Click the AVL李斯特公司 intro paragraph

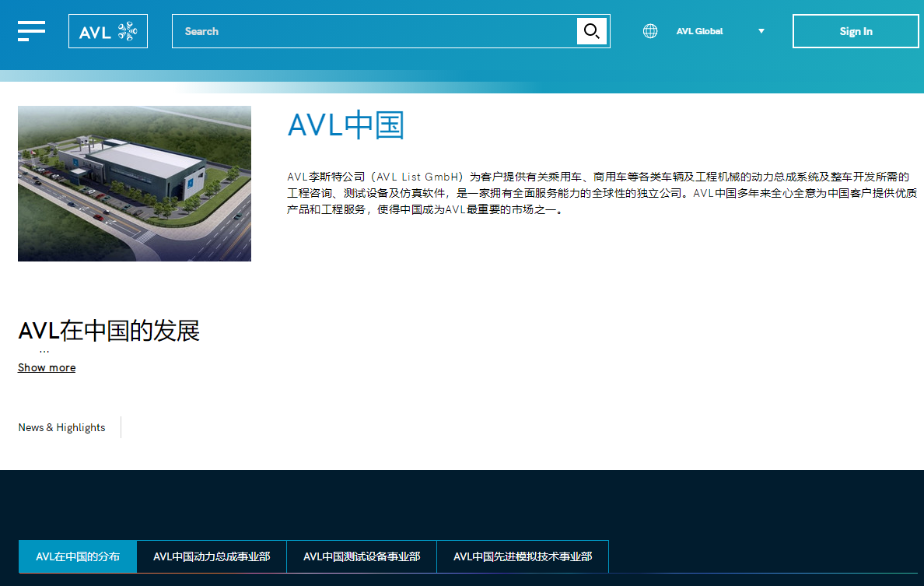click(x=602, y=193)
